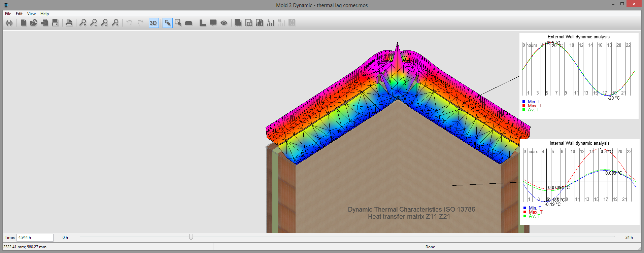The height and width of the screenshot is (253, 644).
Task: Click the L-shaped axis tool icon
Action: tap(202, 23)
